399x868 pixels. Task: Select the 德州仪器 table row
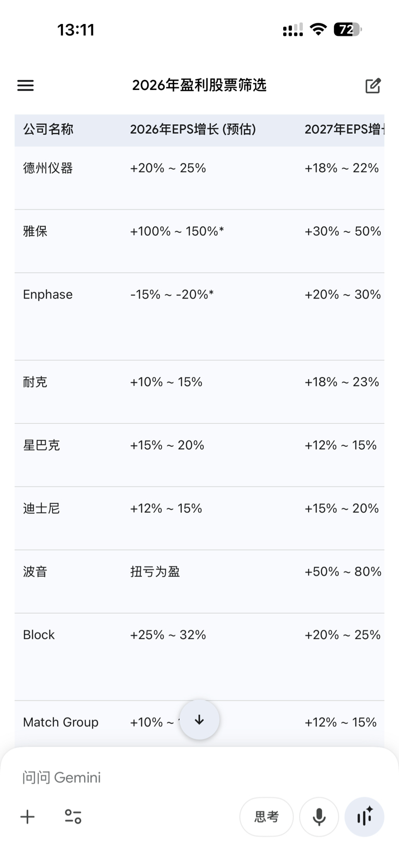(48, 168)
